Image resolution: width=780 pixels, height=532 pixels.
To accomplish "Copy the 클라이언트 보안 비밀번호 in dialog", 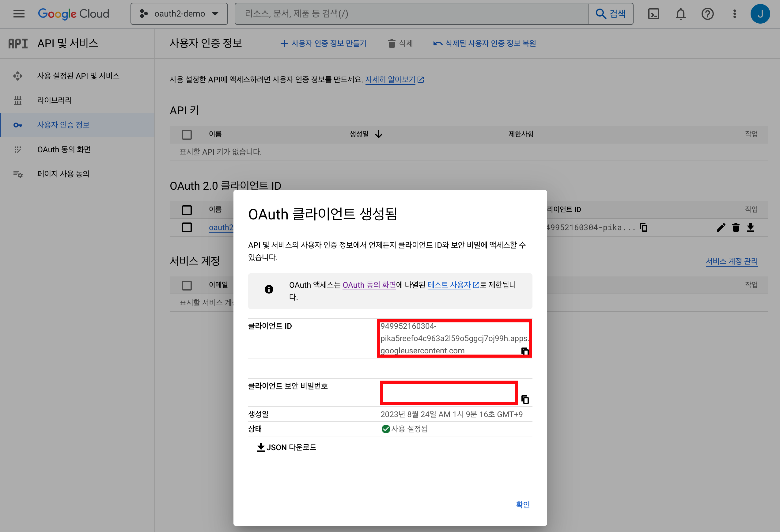I will click(x=525, y=399).
